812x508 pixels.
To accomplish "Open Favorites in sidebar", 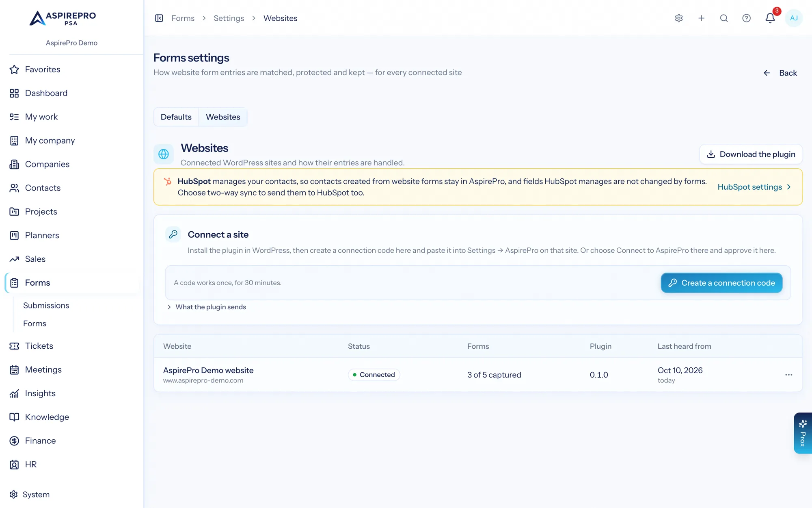I will coord(72,69).
